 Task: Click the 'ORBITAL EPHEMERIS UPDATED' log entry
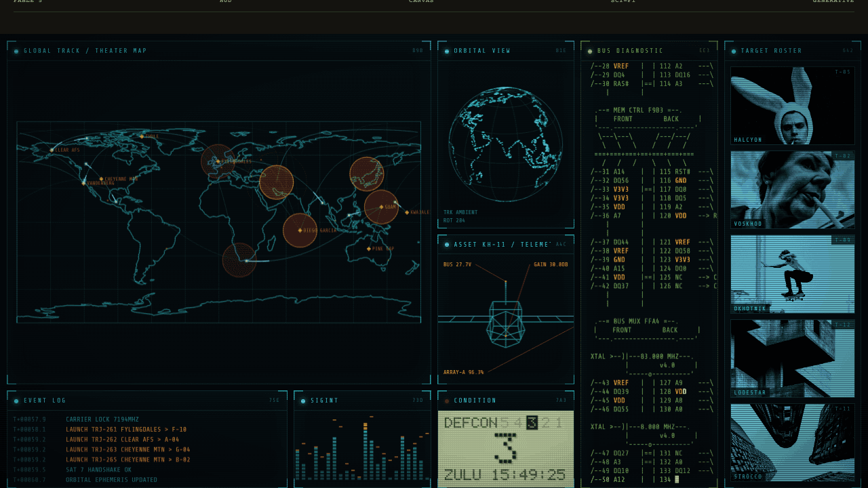point(112,480)
